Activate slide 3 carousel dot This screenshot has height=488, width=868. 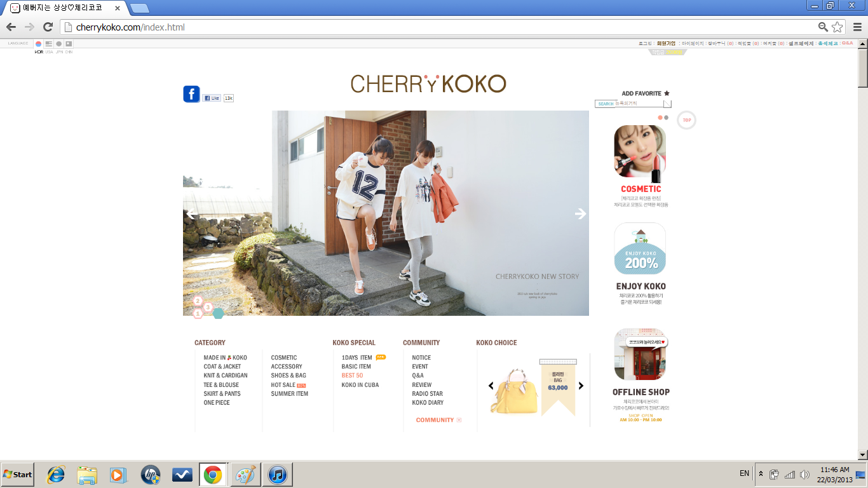pyautogui.click(x=208, y=307)
